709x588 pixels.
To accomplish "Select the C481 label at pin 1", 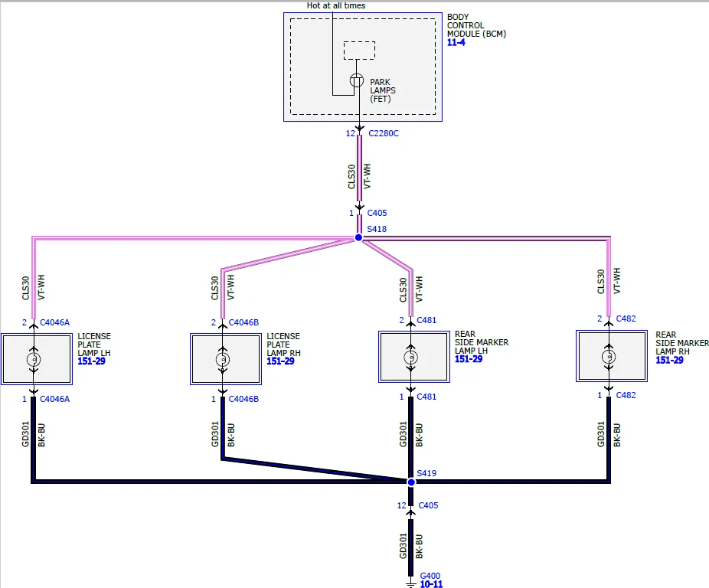I will (x=426, y=397).
